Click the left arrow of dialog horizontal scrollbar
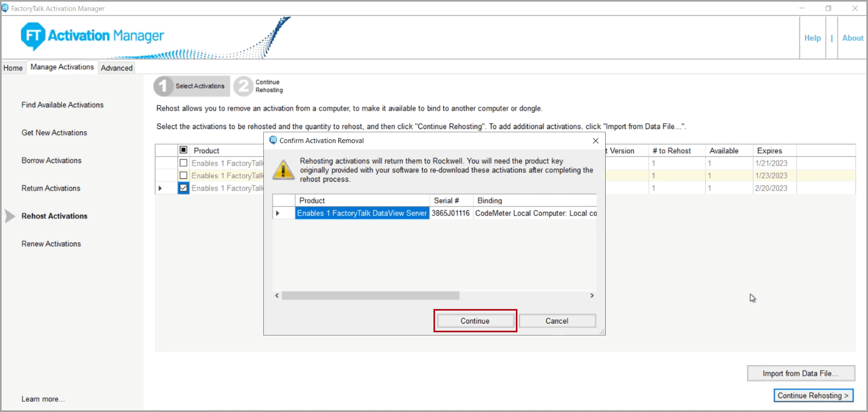Viewport: 868px width, 412px height. (x=277, y=295)
